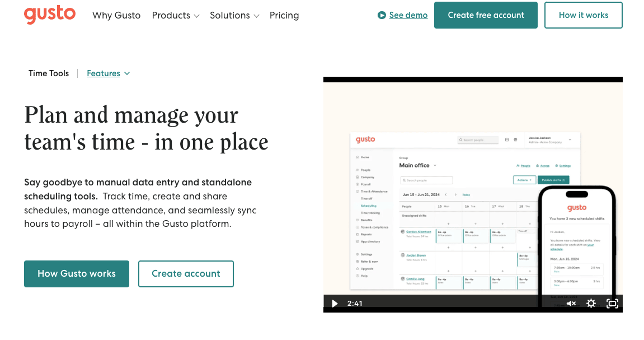The height and width of the screenshot is (340, 644).
Task: Follow the See demo link
Action: point(408,15)
